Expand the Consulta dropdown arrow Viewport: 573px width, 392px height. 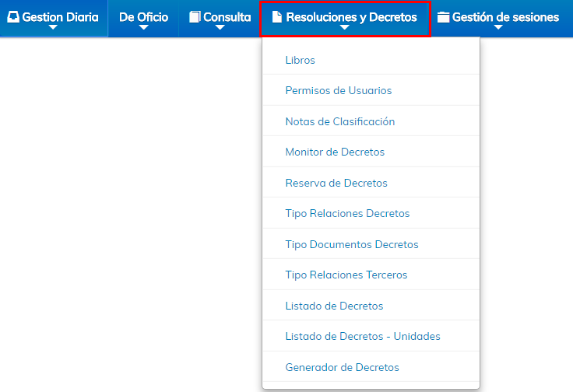(220, 27)
